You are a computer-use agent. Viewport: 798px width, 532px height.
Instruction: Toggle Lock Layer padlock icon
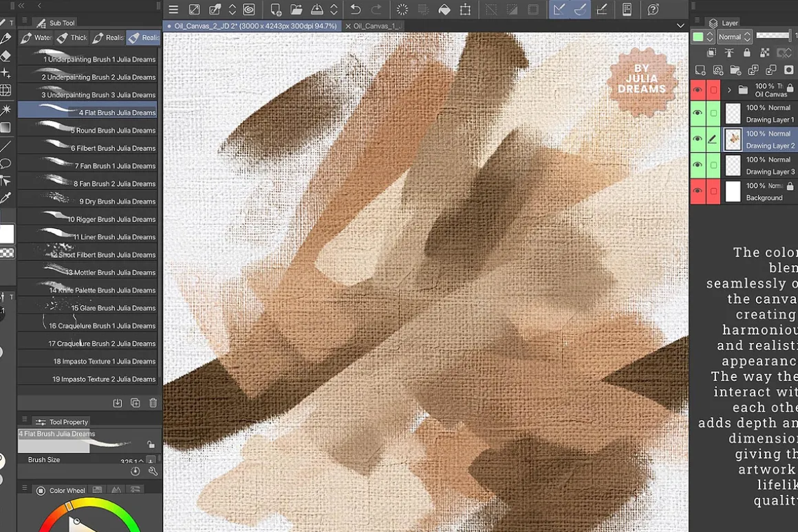point(746,52)
